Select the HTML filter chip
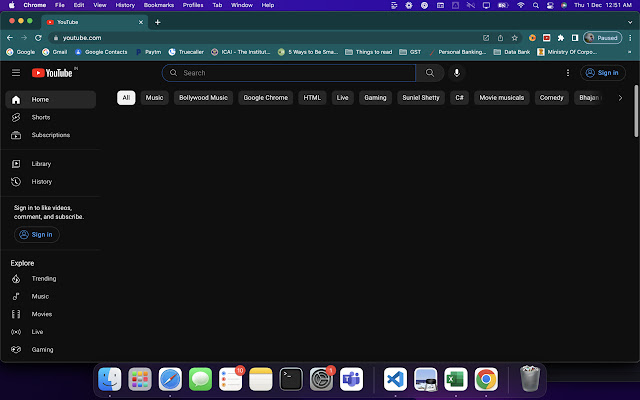The width and height of the screenshot is (640, 400). pos(312,98)
